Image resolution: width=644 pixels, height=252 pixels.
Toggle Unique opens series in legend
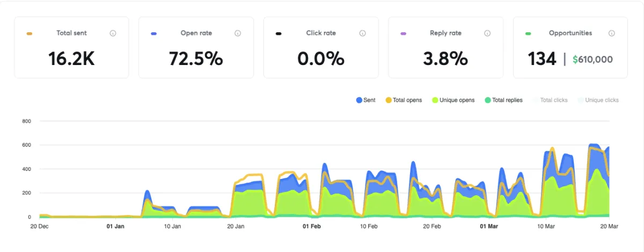453,100
